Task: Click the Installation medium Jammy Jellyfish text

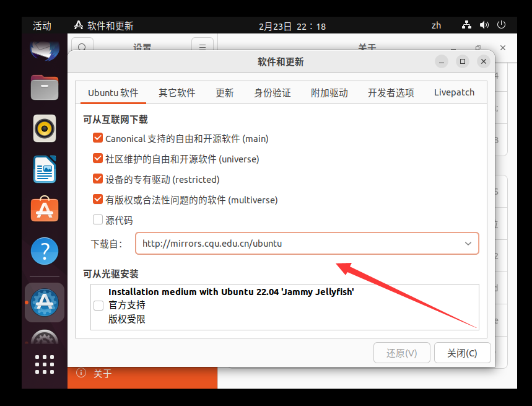Action: 231,292
